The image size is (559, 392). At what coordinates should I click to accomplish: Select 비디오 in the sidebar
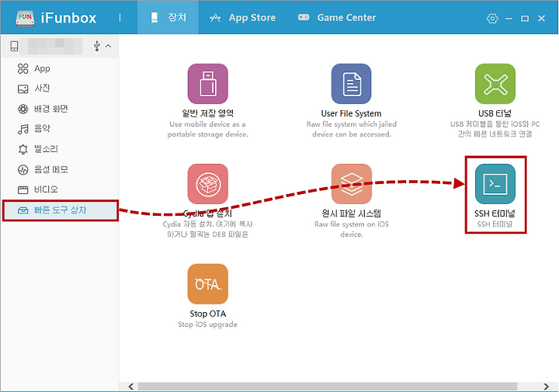[60, 189]
